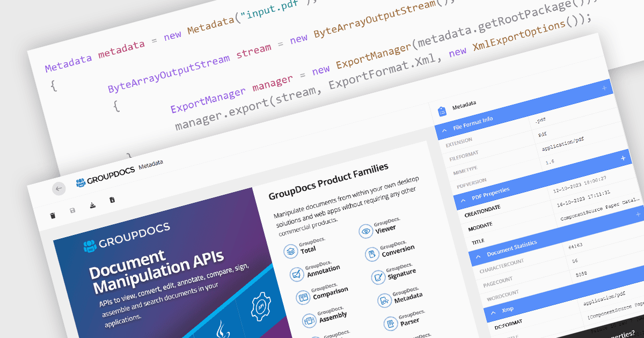Add property with plus in Document Statistics

click(x=638, y=214)
